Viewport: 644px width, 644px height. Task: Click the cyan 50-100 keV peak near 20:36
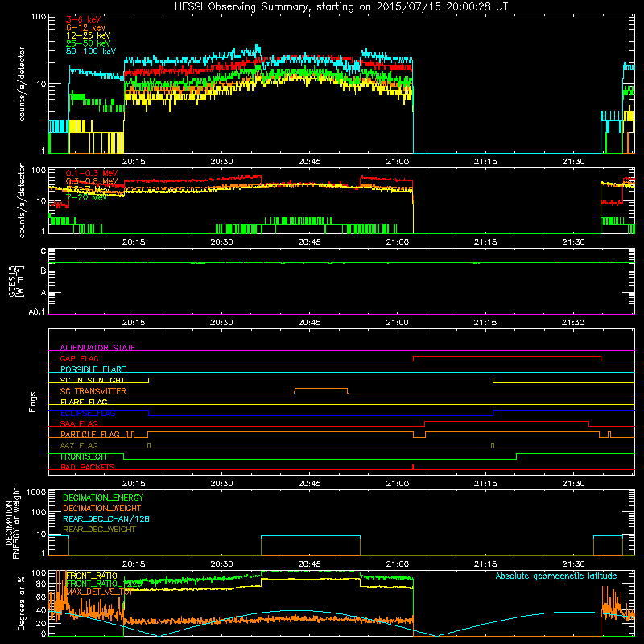(x=258, y=47)
